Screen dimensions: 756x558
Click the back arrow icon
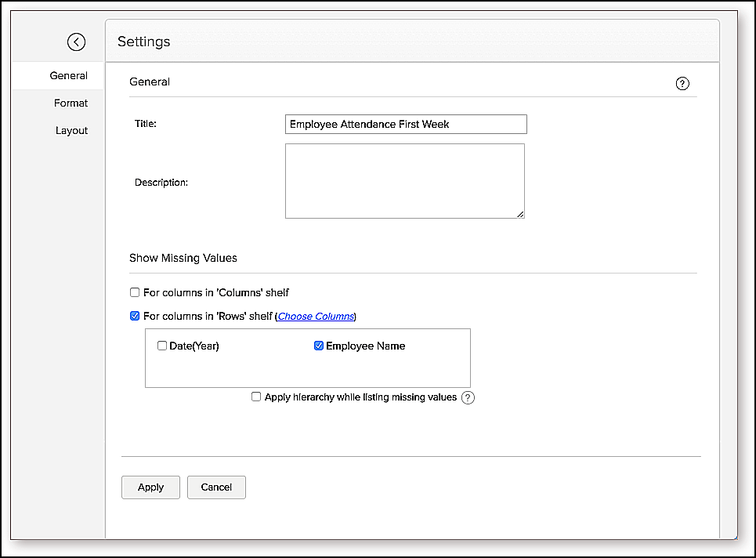[x=76, y=42]
